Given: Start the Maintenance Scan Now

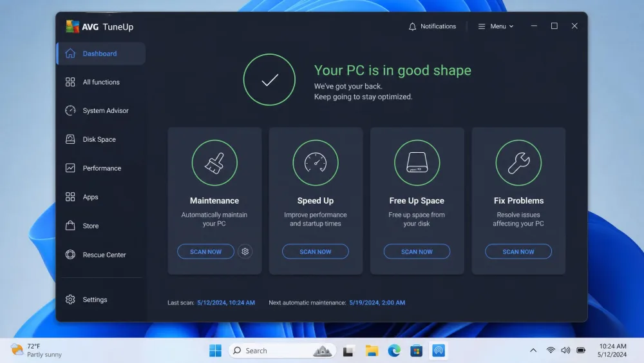Looking at the screenshot, I should tap(206, 251).
